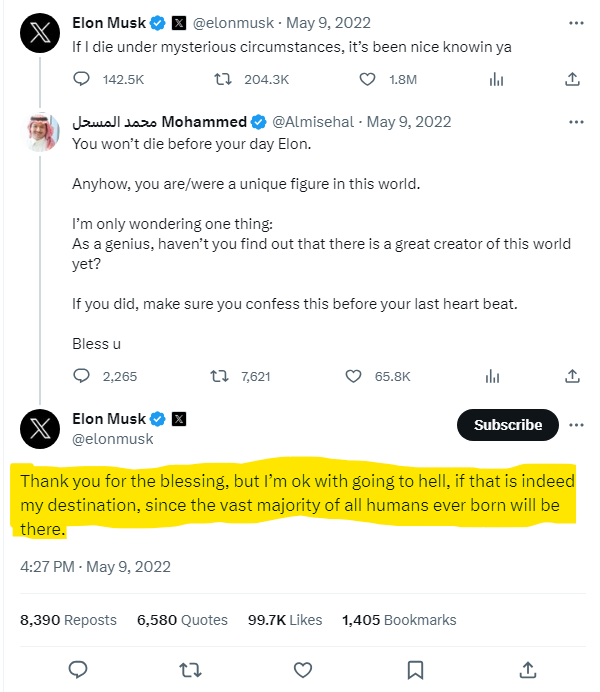Like the first tweet with 1.8M likes

point(367,79)
